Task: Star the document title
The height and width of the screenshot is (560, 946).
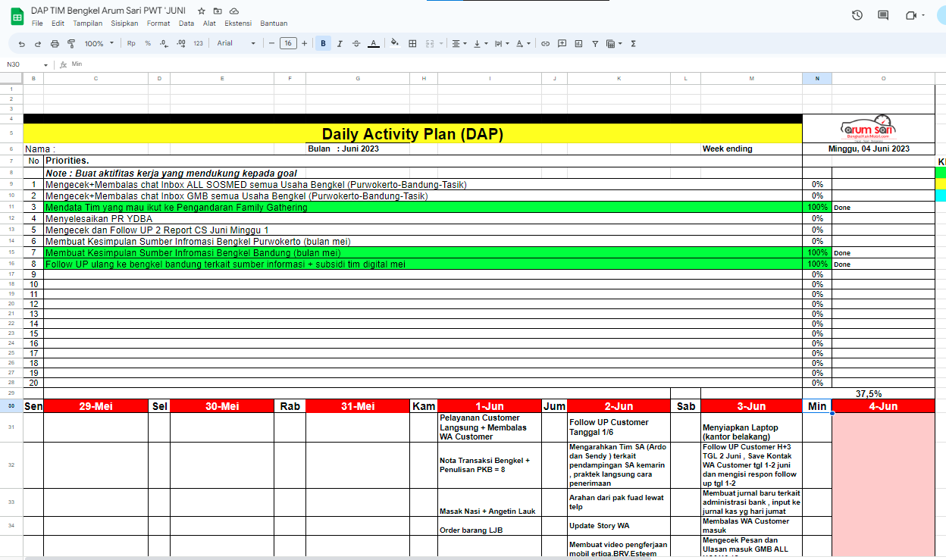Action: pos(202,11)
